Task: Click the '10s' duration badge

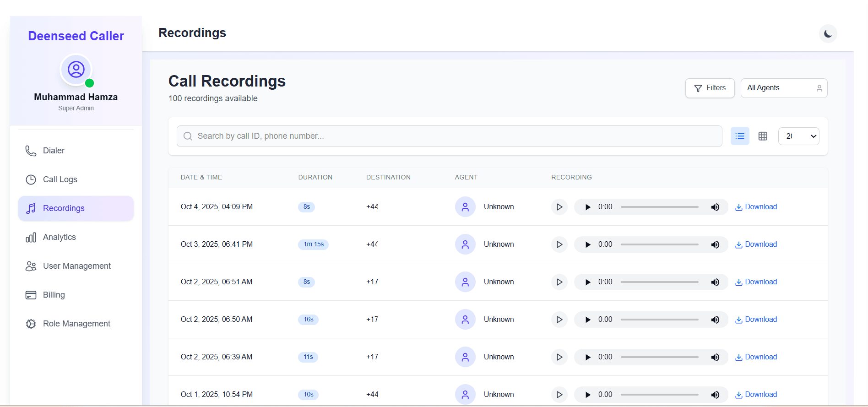Action: [x=309, y=395]
